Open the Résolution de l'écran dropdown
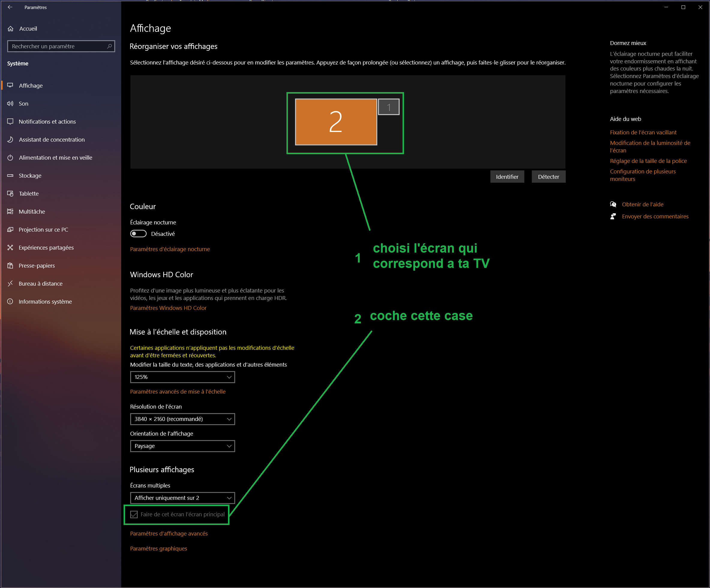Screen dimensions: 710x588 click(183, 419)
